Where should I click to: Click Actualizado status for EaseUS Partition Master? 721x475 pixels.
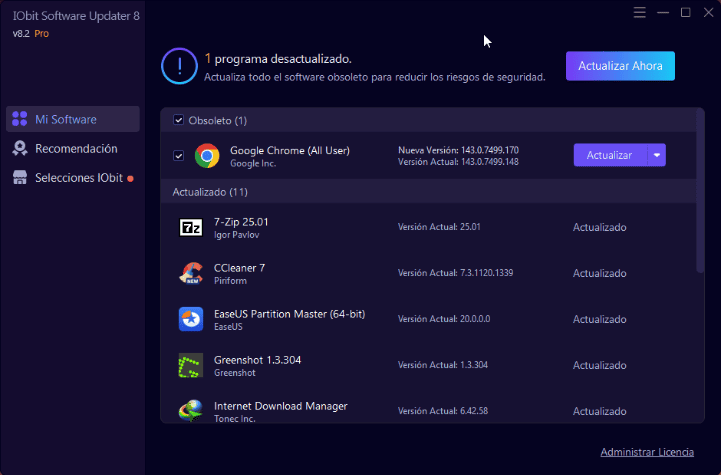[600, 319]
